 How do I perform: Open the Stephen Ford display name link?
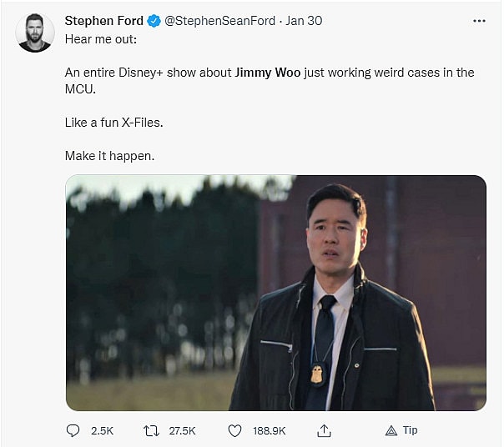pos(104,21)
